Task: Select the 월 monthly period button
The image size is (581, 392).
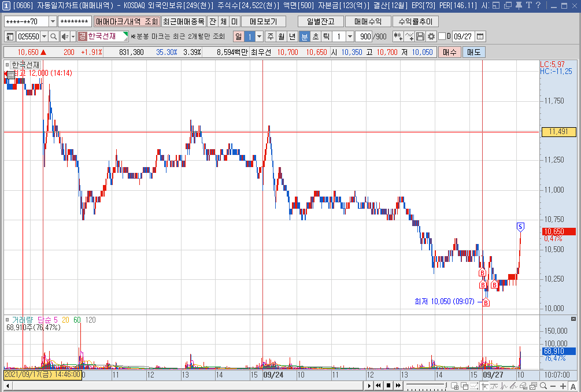Action: click(282, 36)
